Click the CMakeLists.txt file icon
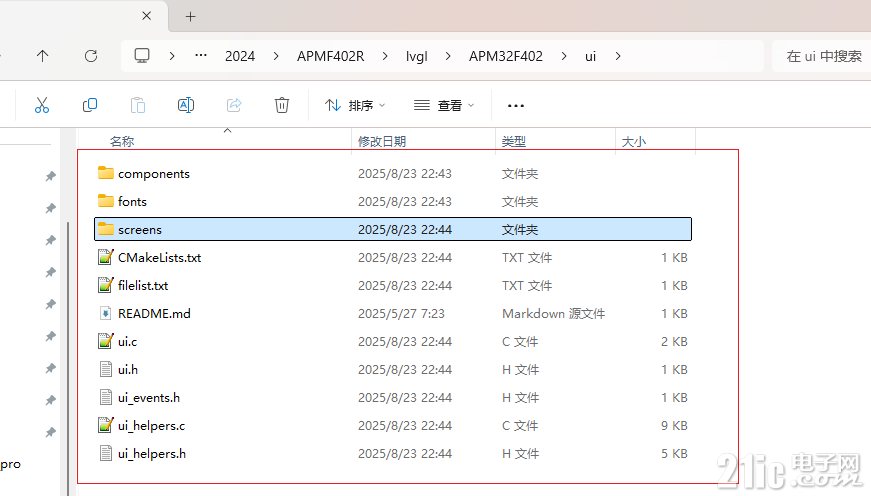This screenshot has width=871, height=496. click(x=106, y=257)
